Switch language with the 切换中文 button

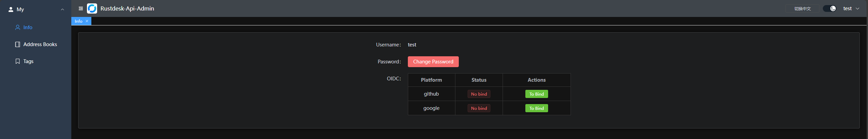(802, 8)
